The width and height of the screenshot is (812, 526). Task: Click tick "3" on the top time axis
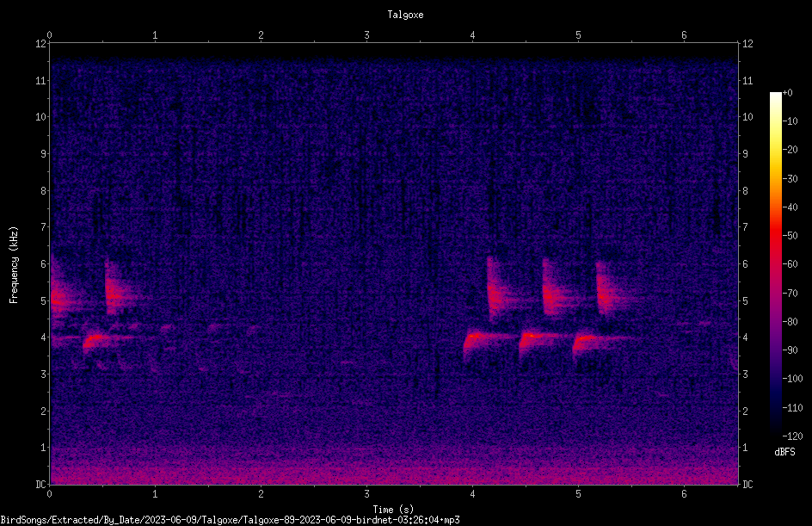tap(366, 35)
